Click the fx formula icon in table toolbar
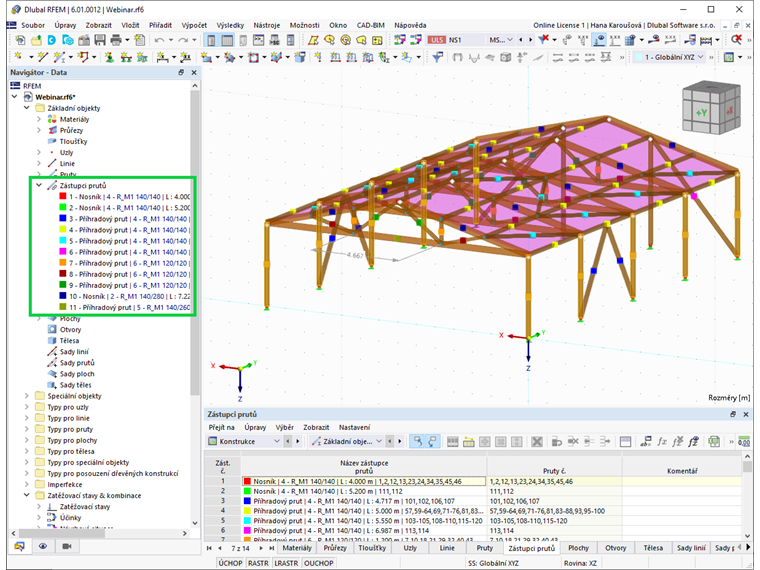The width and height of the screenshot is (760, 570). coord(662,441)
